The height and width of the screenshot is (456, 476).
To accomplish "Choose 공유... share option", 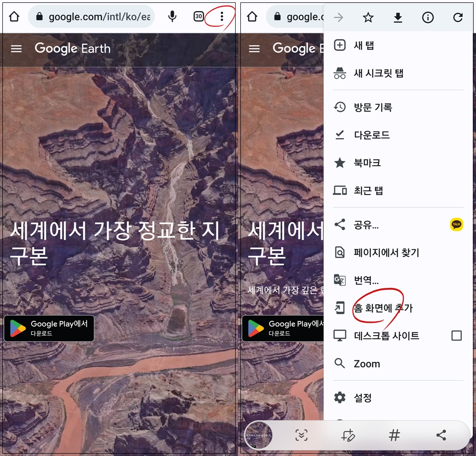I will [386, 225].
